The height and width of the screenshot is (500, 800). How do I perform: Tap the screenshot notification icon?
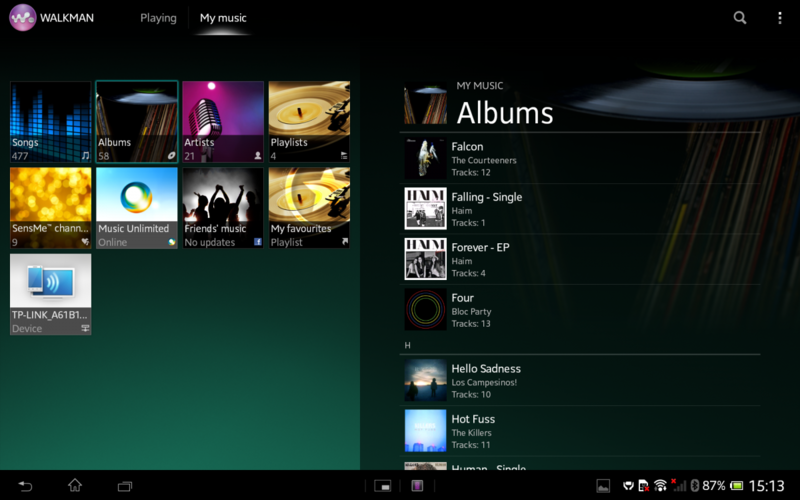(603, 486)
